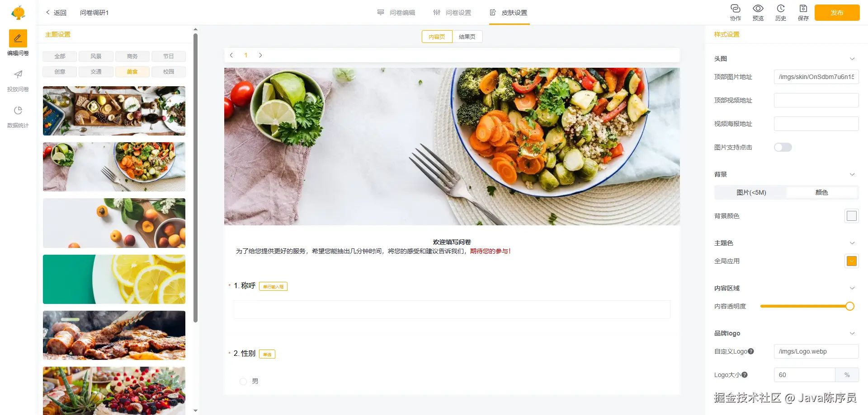Select the lemon slices theme thumbnail
The width and height of the screenshot is (868, 415).
[x=114, y=279]
